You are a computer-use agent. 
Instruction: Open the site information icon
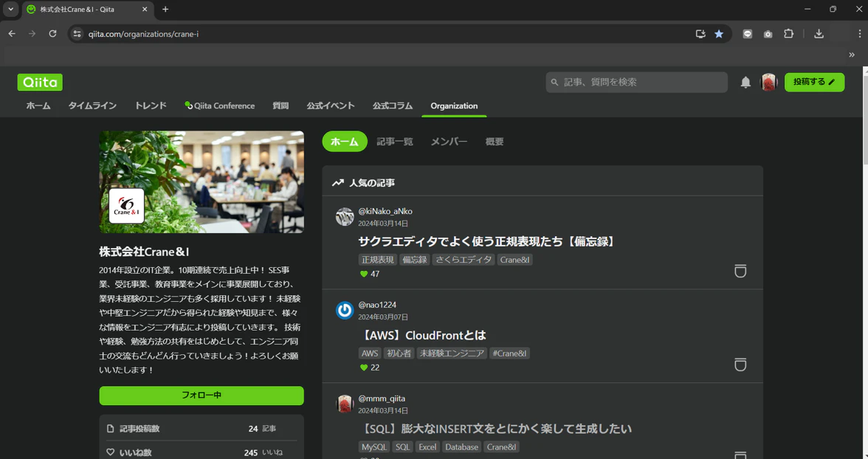tap(77, 34)
